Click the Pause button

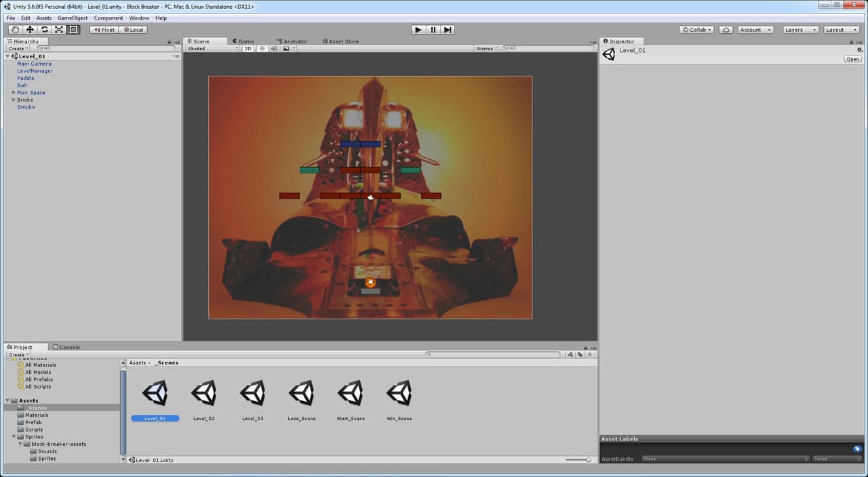433,30
